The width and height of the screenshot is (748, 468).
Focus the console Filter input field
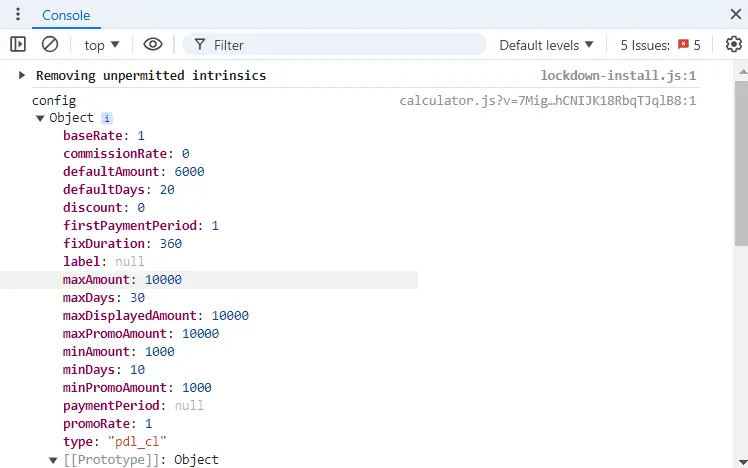340,45
